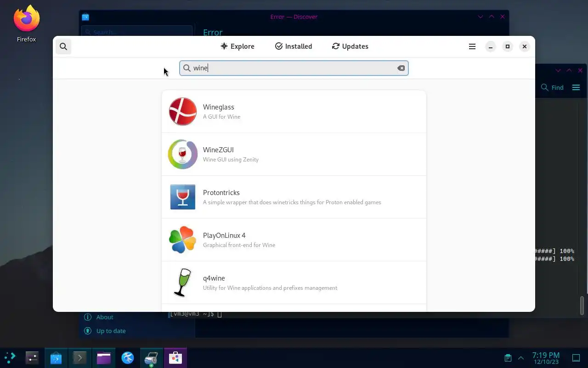Image resolution: width=588 pixels, height=368 pixels.
Task: Close the terminal window behind Software
Action: 580,70
